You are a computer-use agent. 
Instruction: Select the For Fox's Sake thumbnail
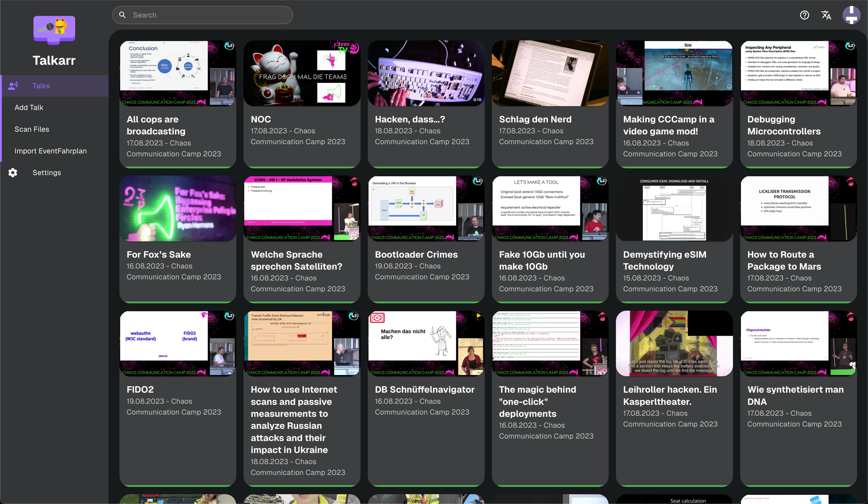tap(178, 209)
